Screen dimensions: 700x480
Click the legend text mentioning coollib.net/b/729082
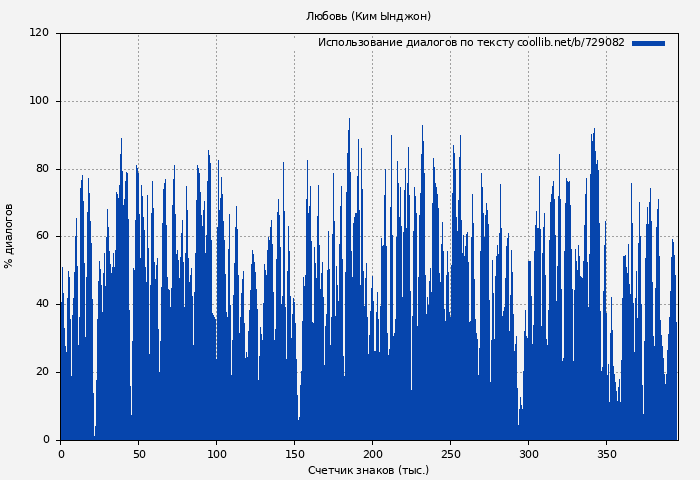tap(471, 43)
